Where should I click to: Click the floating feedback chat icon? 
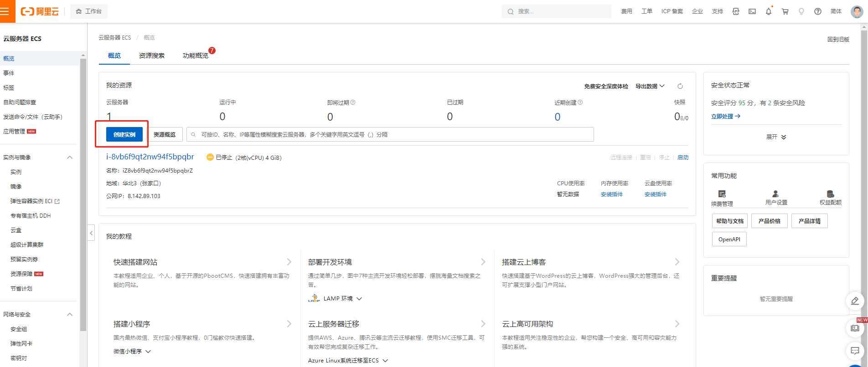pos(855,351)
